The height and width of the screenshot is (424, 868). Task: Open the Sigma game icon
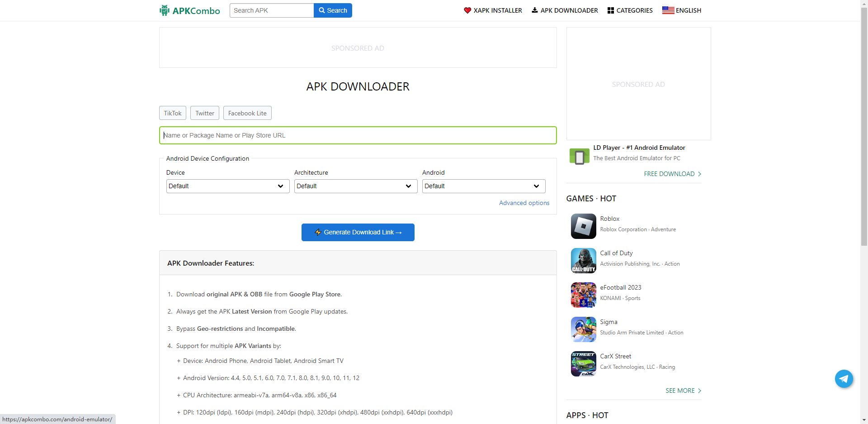click(x=584, y=329)
